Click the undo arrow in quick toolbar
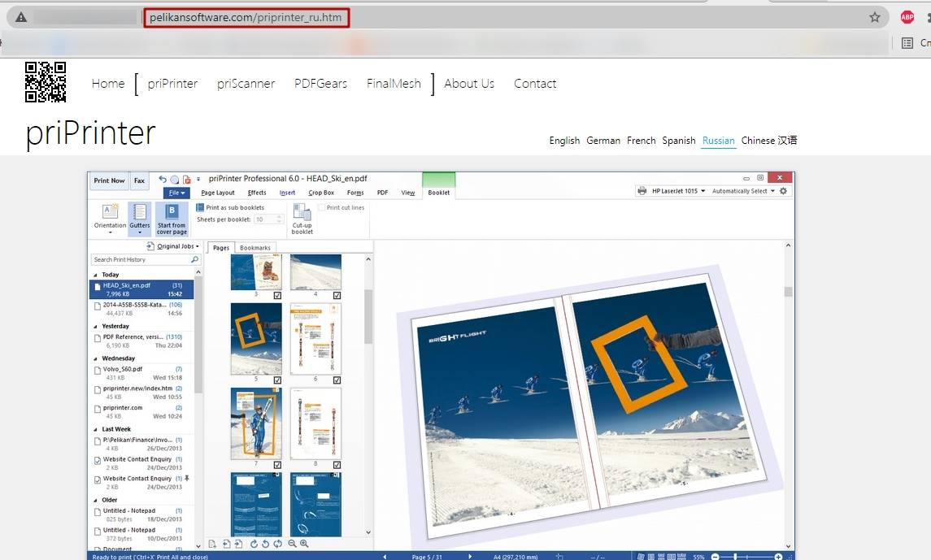931x560 pixels. (163, 180)
